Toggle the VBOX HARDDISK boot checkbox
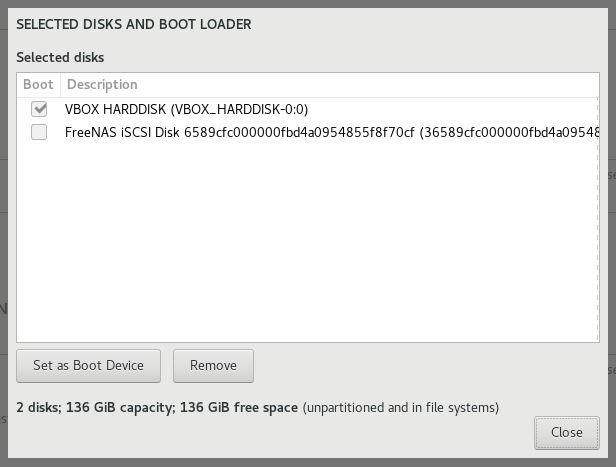The height and width of the screenshot is (467, 616). point(39,109)
